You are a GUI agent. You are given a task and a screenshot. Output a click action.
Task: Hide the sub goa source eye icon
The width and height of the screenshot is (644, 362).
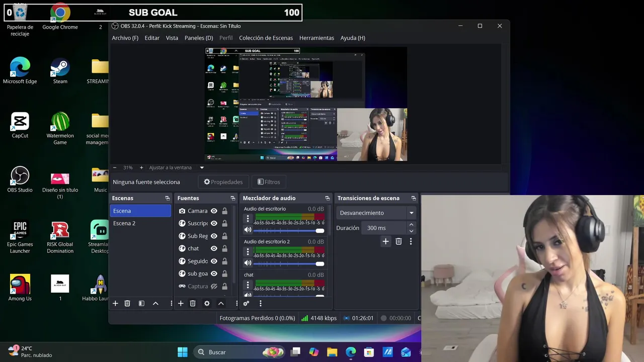point(214,274)
